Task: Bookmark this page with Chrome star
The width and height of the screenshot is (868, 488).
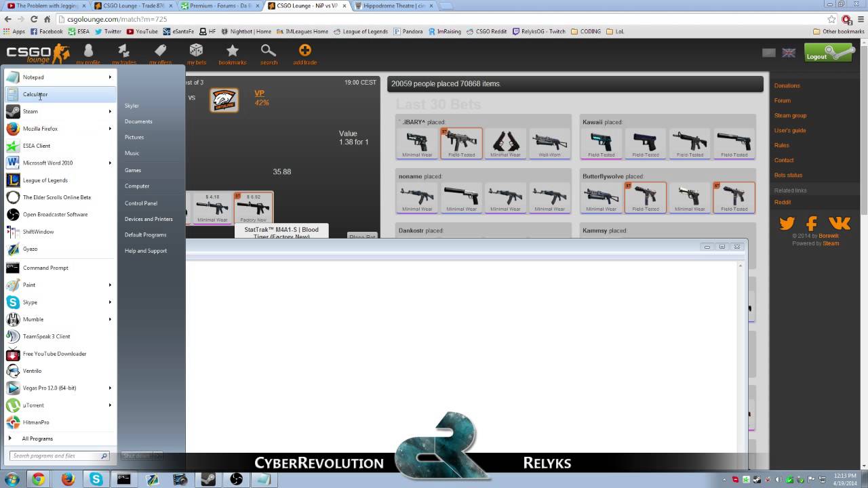Action: 831,20
